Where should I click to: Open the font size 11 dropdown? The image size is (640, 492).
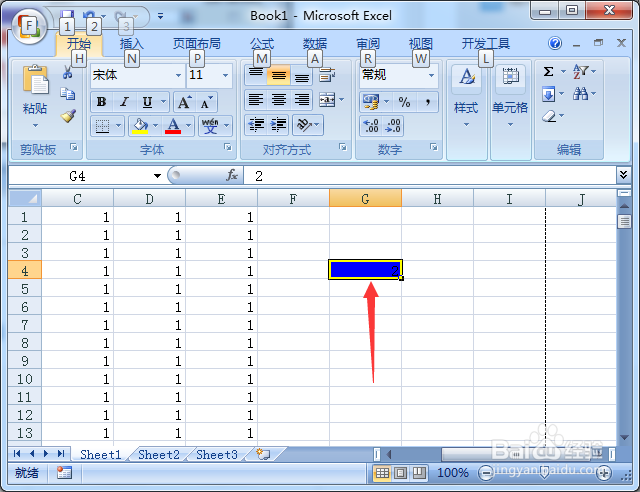tap(225, 75)
